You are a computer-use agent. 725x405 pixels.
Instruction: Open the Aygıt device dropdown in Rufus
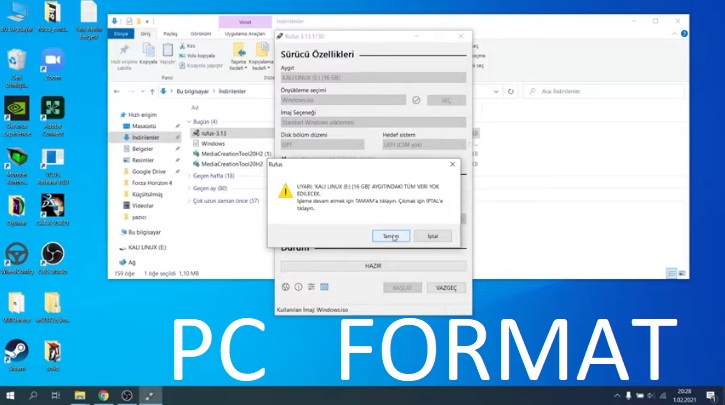373,78
